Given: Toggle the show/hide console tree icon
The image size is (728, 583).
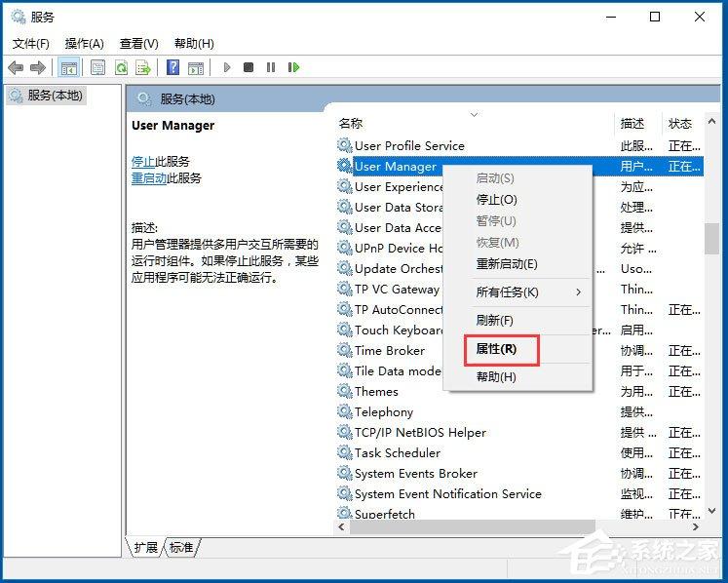Looking at the screenshot, I should tap(69, 68).
